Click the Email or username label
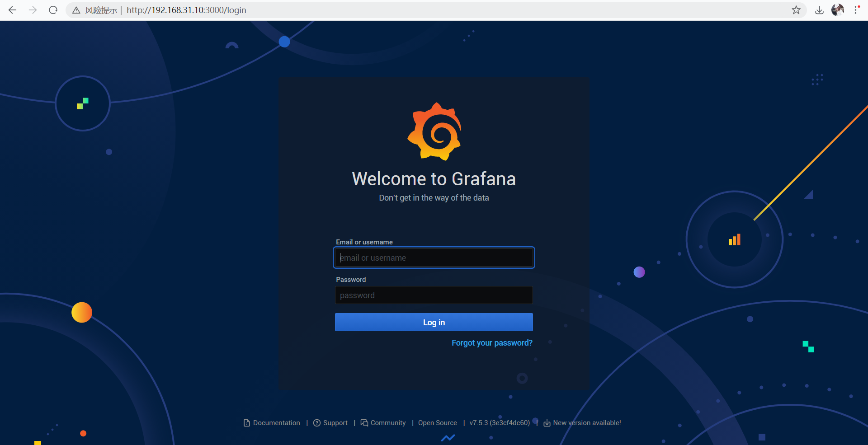The image size is (868, 445). pos(364,242)
